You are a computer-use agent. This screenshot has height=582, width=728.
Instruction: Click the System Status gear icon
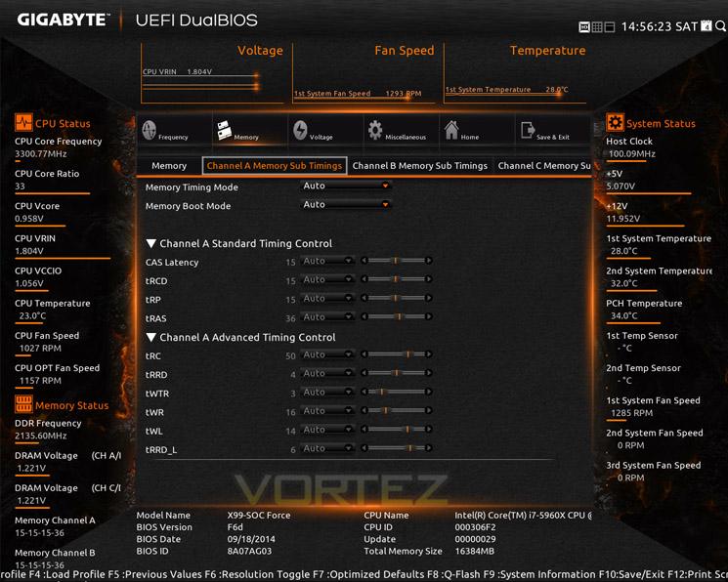click(615, 122)
